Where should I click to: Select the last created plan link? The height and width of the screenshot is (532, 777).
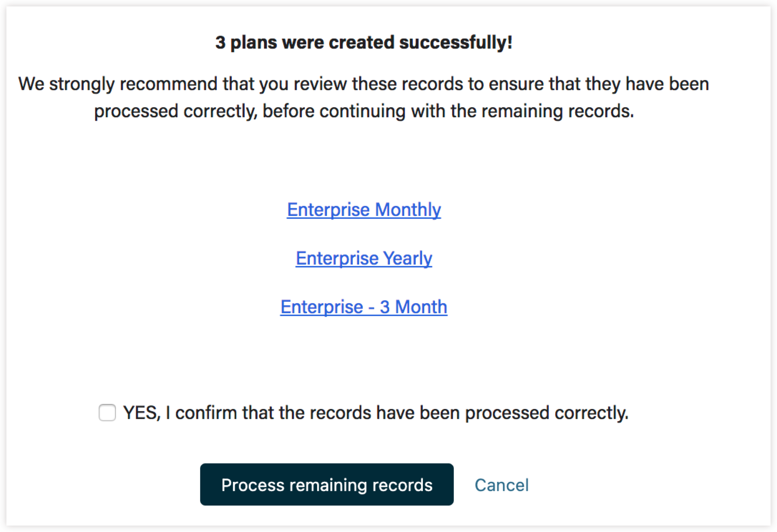coord(364,307)
